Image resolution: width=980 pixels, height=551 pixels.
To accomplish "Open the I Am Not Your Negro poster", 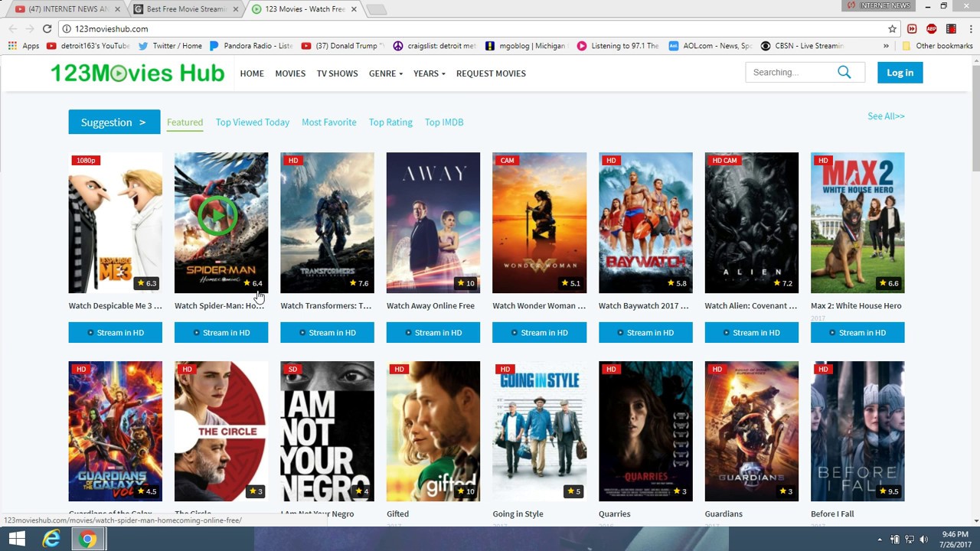I will [327, 432].
